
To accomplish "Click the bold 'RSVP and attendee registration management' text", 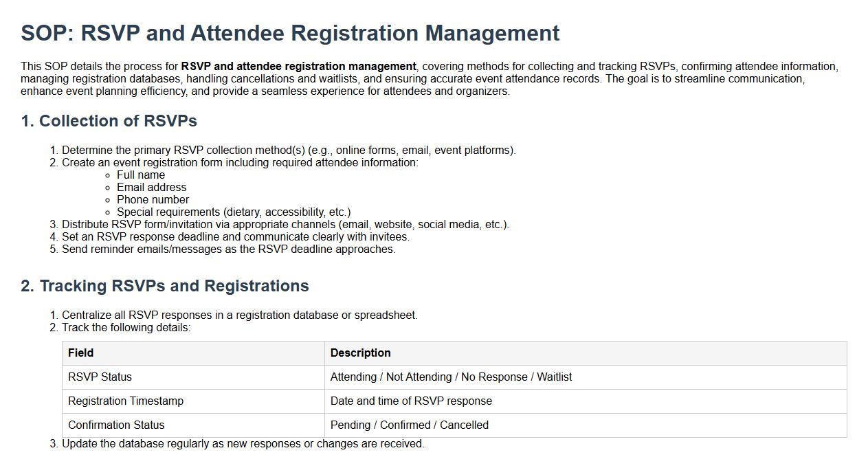I will [x=298, y=67].
